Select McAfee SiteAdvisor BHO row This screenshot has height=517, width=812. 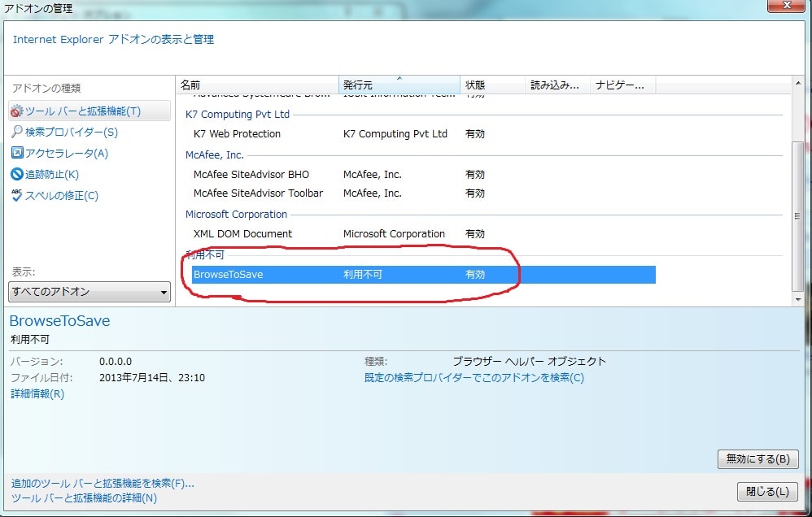coord(424,175)
